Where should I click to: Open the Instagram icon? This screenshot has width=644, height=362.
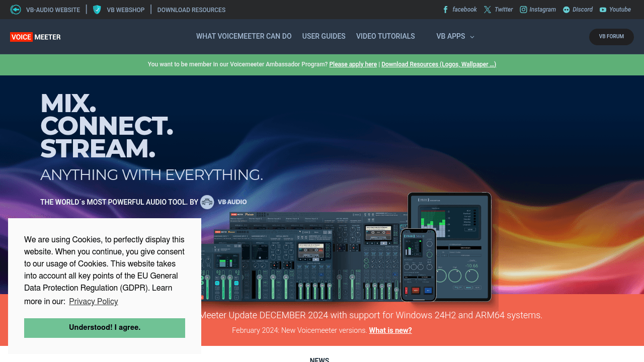point(523,10)
